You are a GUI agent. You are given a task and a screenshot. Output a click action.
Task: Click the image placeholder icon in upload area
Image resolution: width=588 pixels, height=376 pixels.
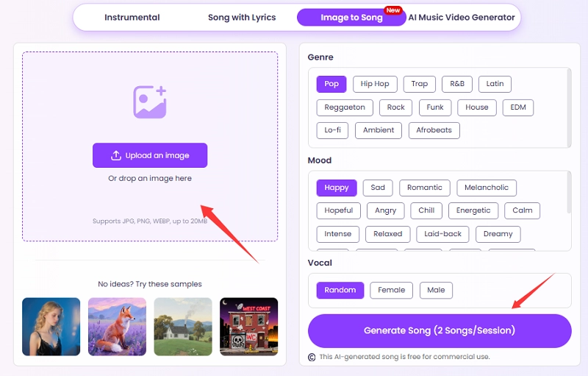[150, 102]
